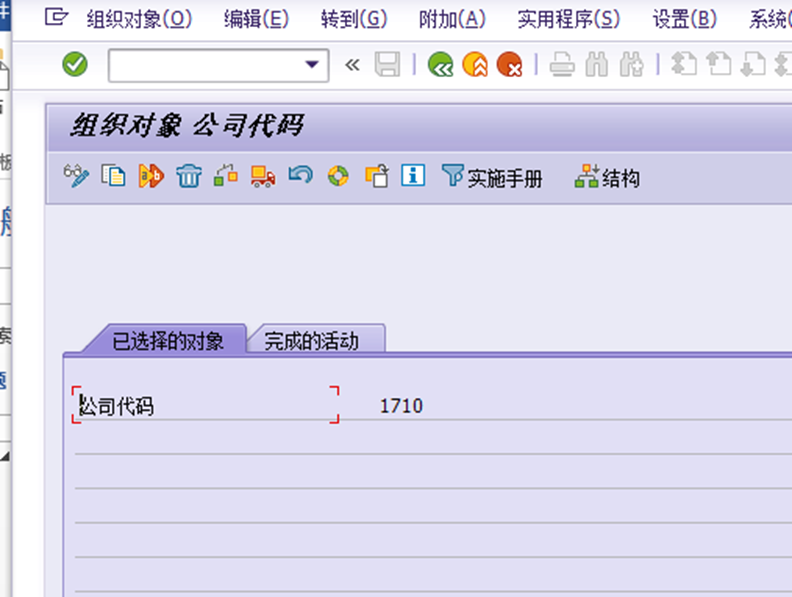Open the 编辑(E) menu

257,19
